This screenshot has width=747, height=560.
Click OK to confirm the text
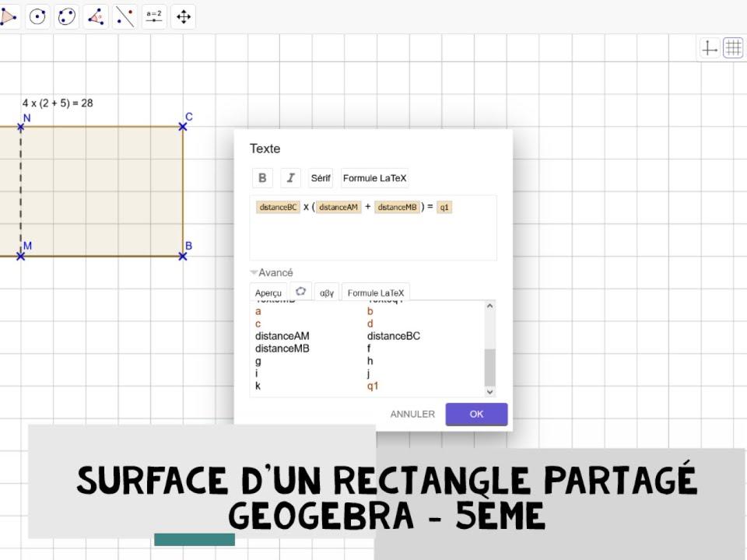click(476, 414)
